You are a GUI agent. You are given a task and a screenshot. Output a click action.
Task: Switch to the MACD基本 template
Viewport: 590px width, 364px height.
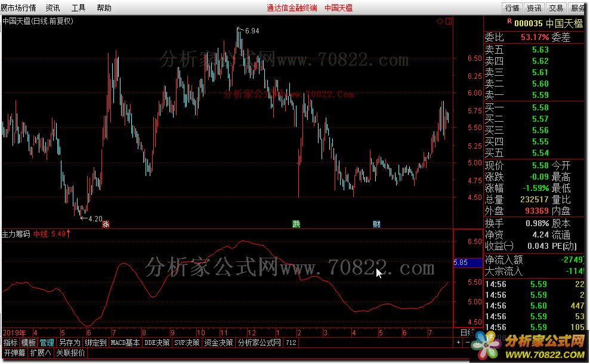click(x=125, y=343)
